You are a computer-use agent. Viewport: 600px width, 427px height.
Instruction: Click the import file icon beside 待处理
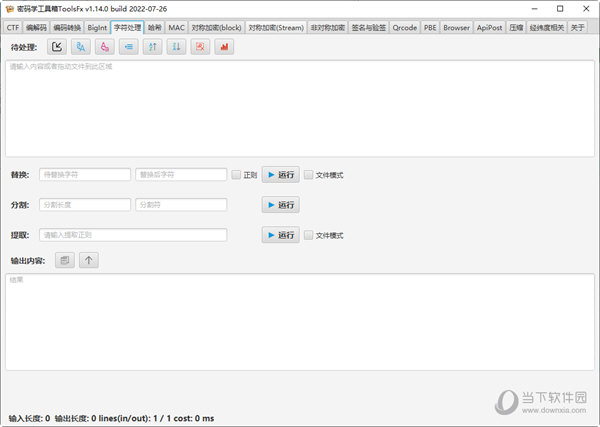pyautogui.click(x=57, y=47)
